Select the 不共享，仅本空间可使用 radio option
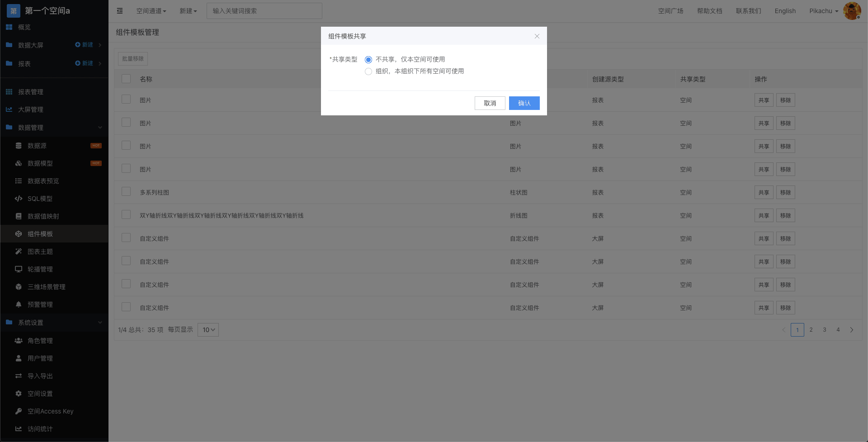The width and height of the screenshot is (868, 442). pyautogui.click(x=368, y=60)
